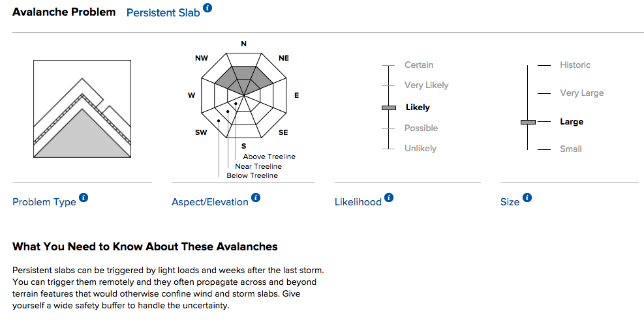
Task: Click the Near Treeline legend label
Action: pos(258,166)
